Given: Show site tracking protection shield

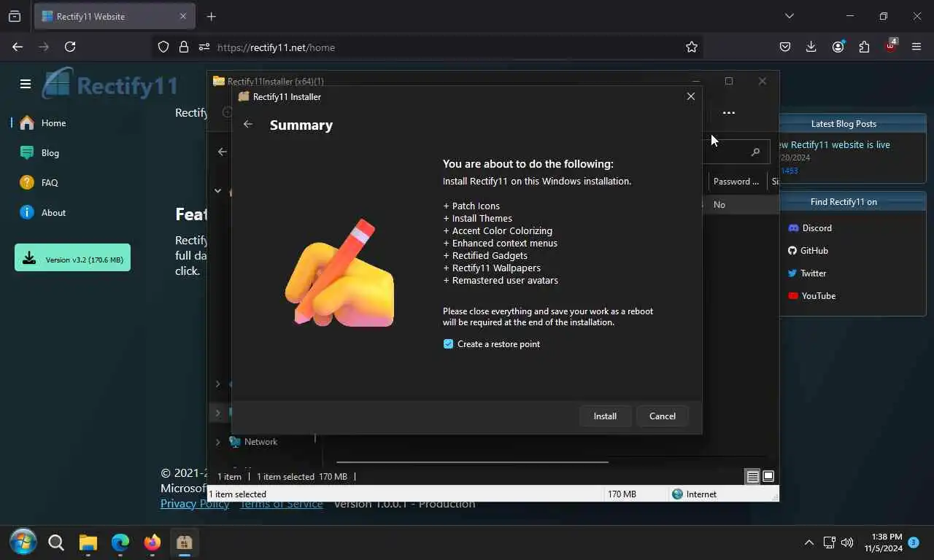Looking at the screenshot, I should [163, 47].
